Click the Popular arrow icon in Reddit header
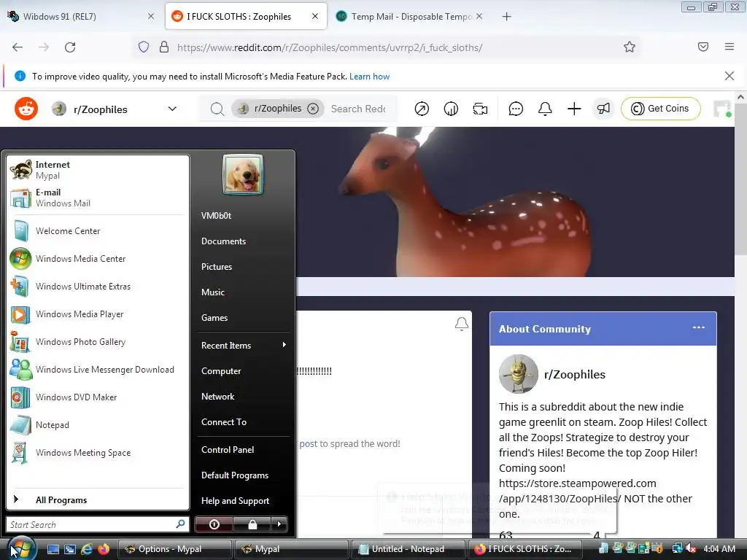 click(422, 109)
